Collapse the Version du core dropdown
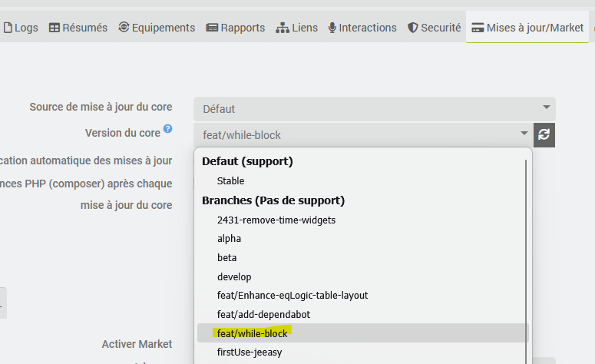The image size is (595, 364). click(x=362, y=135)
